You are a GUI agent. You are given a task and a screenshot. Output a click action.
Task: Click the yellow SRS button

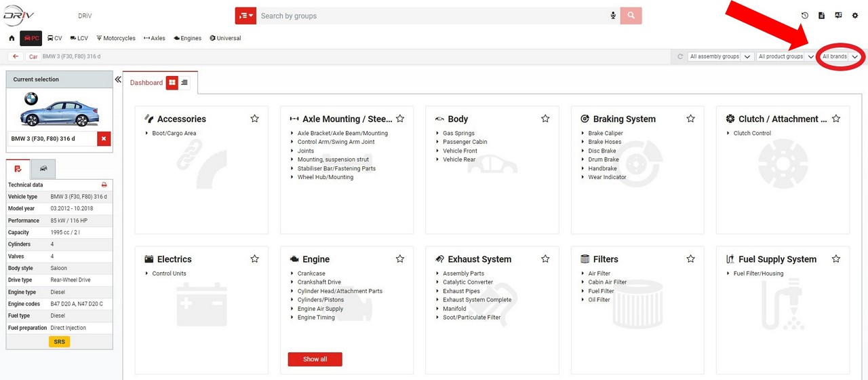tap(59, 342)
